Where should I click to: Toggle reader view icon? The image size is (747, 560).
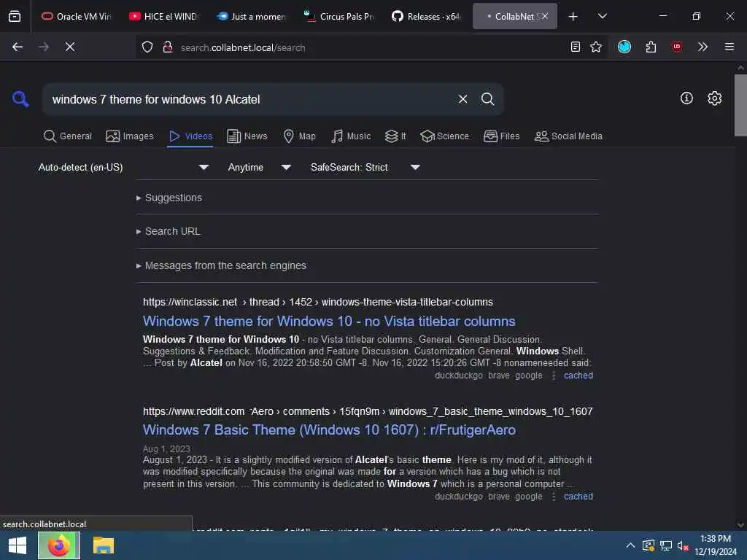click(x=576, y=47)
